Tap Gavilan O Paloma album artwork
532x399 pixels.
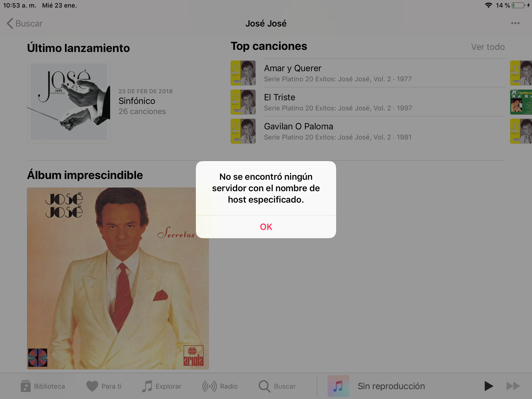[x=243, y=131]
